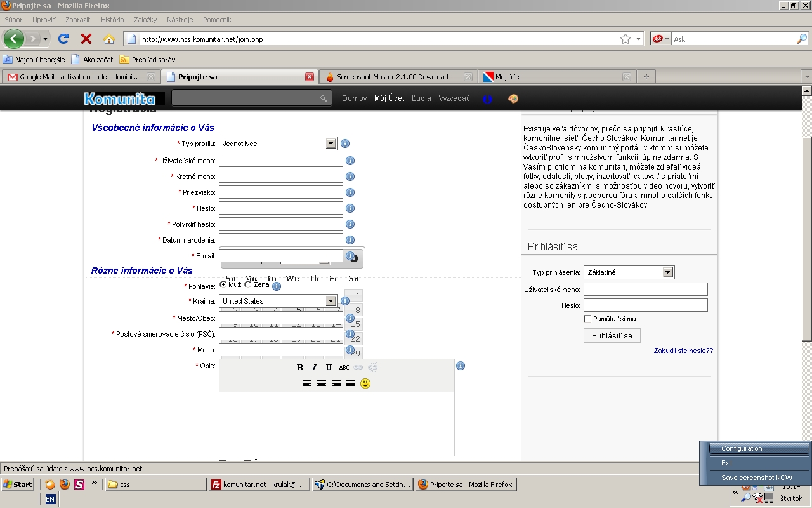Switch to Screenshot Master 2.1.00 Download tab
Screen dimensions: 812x508
pyautogui.click(x=392, y=77)
